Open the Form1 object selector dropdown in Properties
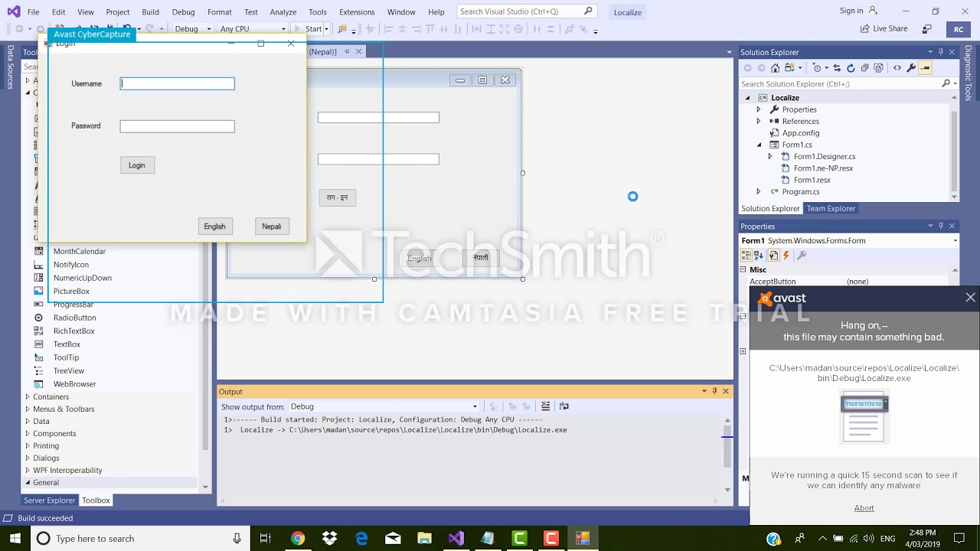 (x=955, y=240)
